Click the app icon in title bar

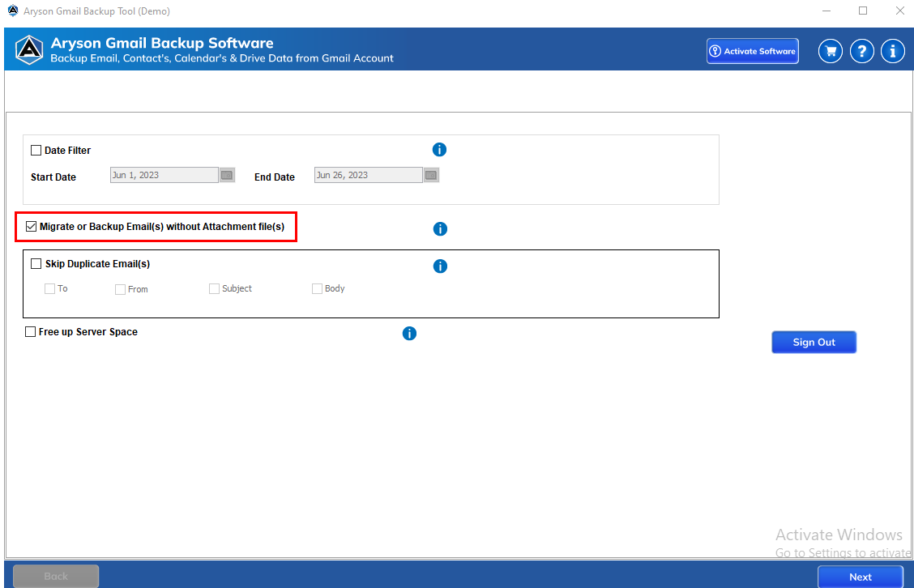(x=13, y=11)
